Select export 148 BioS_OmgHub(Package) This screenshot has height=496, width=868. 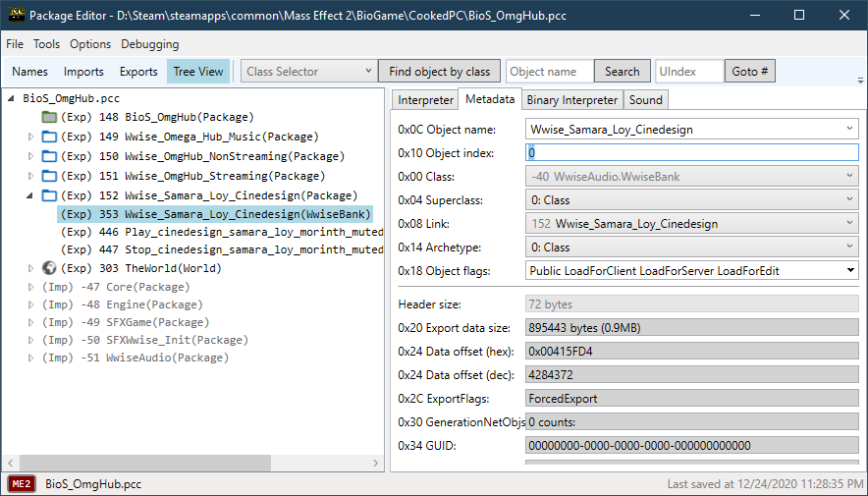157,117
